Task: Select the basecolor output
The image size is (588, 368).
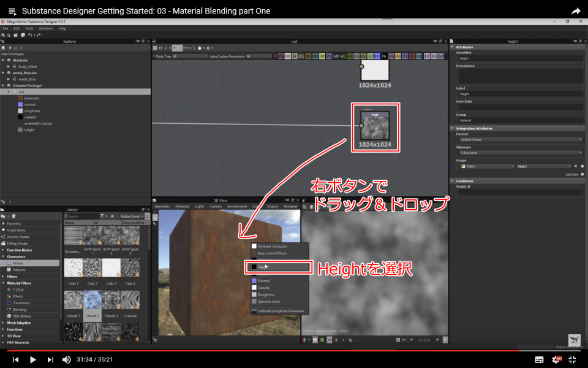Action: [31, 98]
